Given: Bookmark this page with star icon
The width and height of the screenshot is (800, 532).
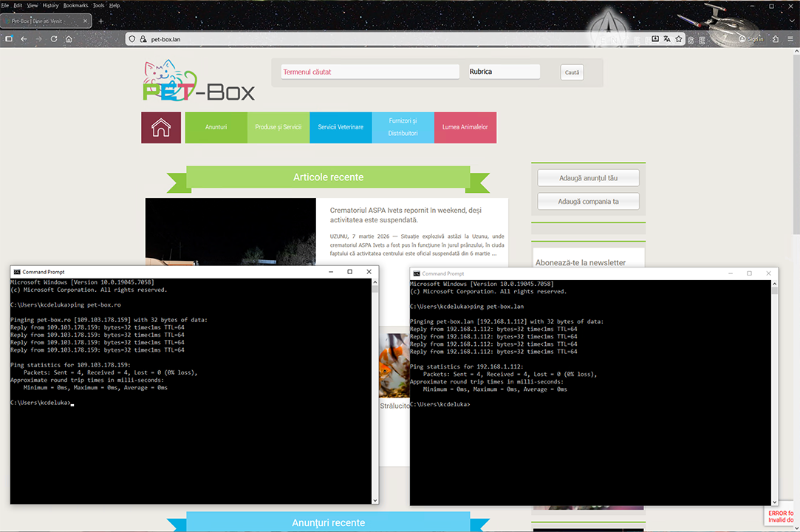Looking at the screenshot, I should [679, 39].
